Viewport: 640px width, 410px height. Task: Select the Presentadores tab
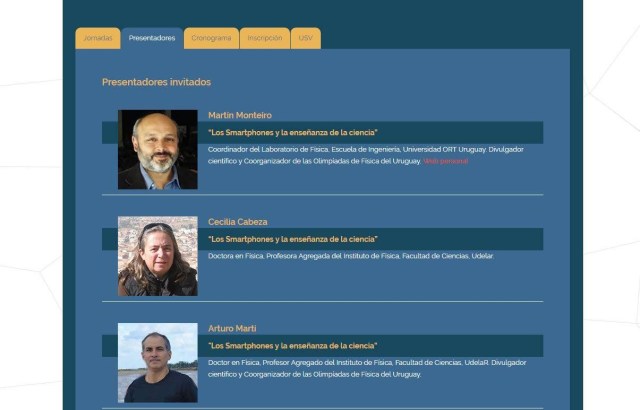click(152, 38)
